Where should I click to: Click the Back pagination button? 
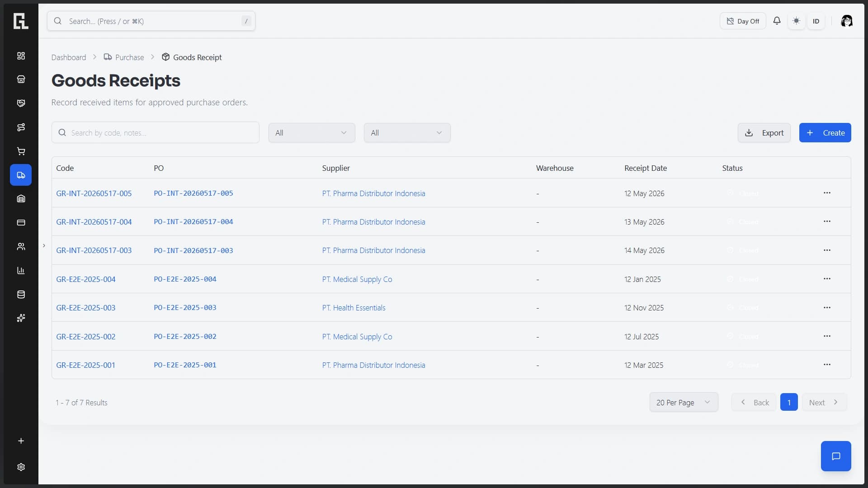(754, 402)
